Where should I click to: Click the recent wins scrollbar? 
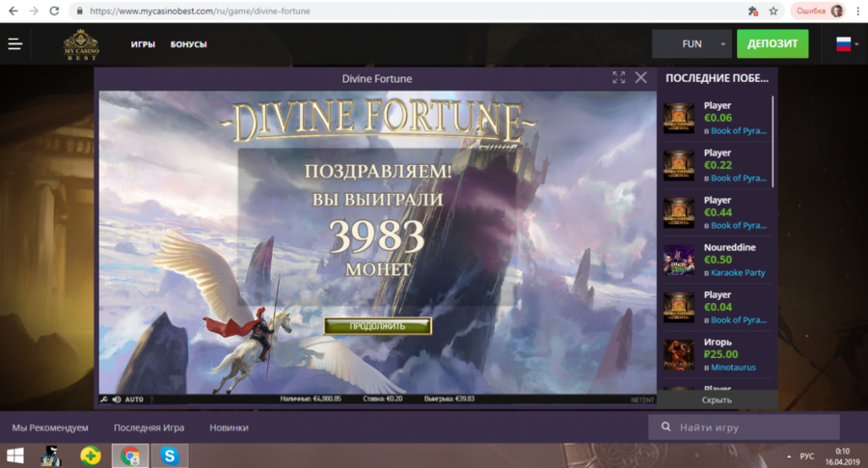tap(773, 142)
